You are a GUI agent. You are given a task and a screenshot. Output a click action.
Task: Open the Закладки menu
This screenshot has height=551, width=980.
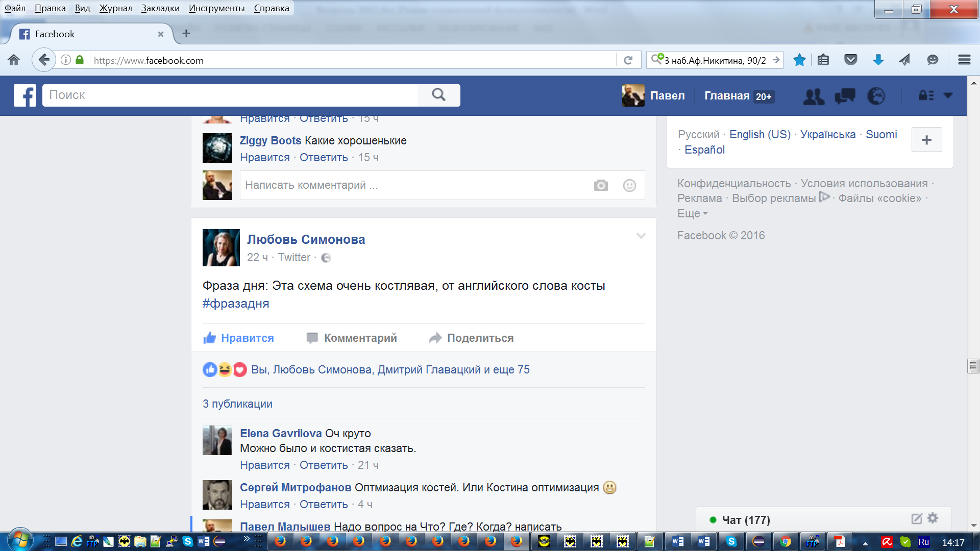[x=160, y=8]
